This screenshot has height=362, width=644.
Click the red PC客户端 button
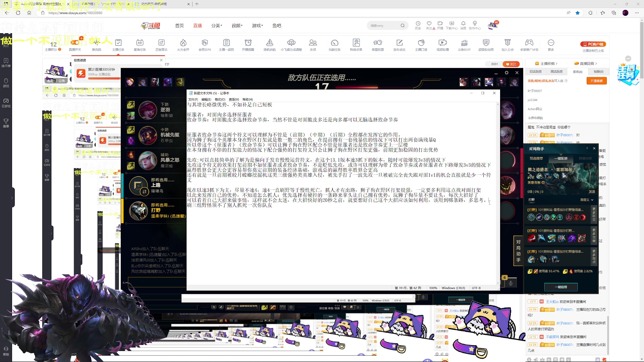[x=593, y=44]
